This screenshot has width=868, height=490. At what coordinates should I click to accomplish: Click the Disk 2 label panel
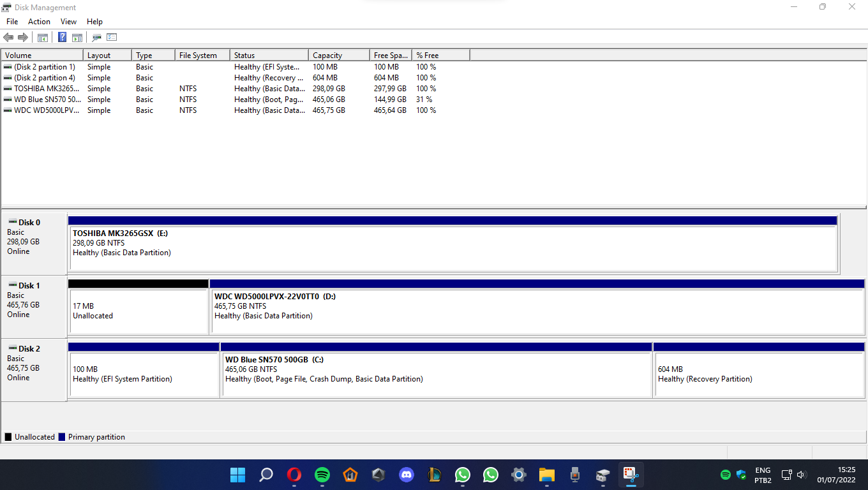34,370
